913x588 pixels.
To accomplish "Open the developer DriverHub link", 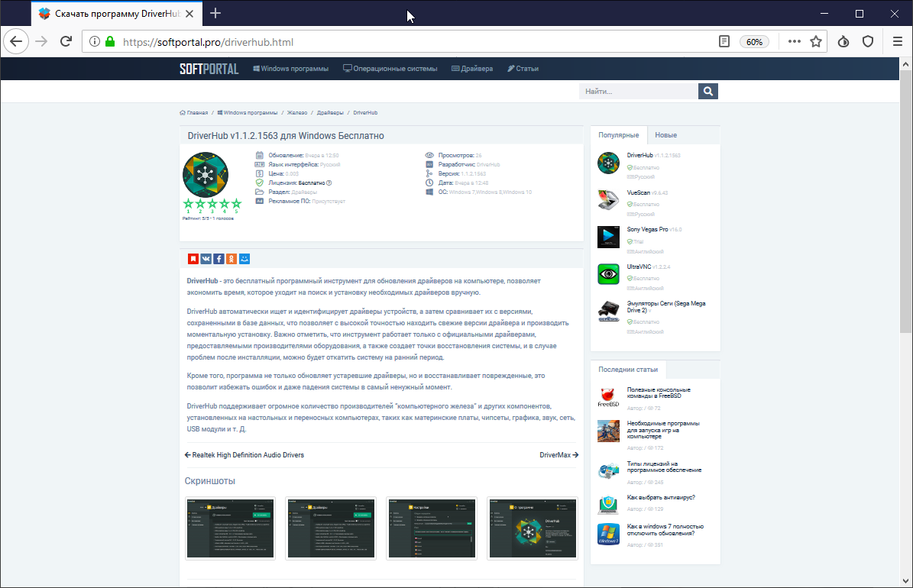I will pos(488,165).
